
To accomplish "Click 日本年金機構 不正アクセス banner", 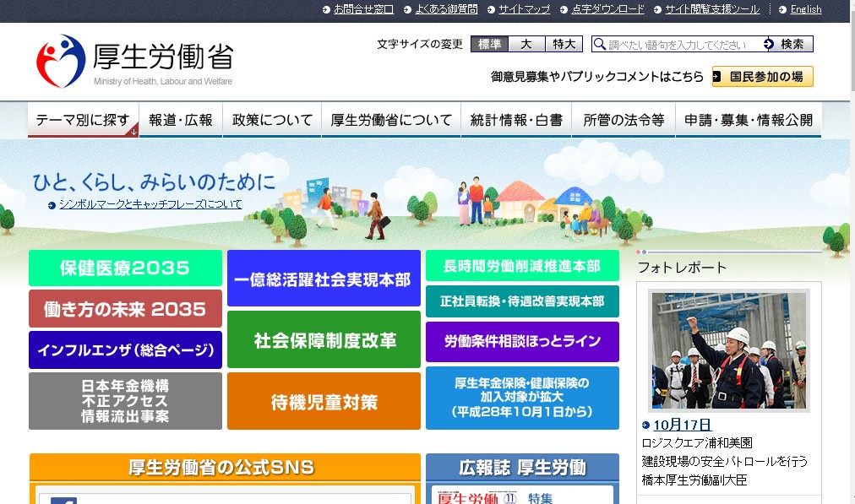I will [x=125, y=400].
